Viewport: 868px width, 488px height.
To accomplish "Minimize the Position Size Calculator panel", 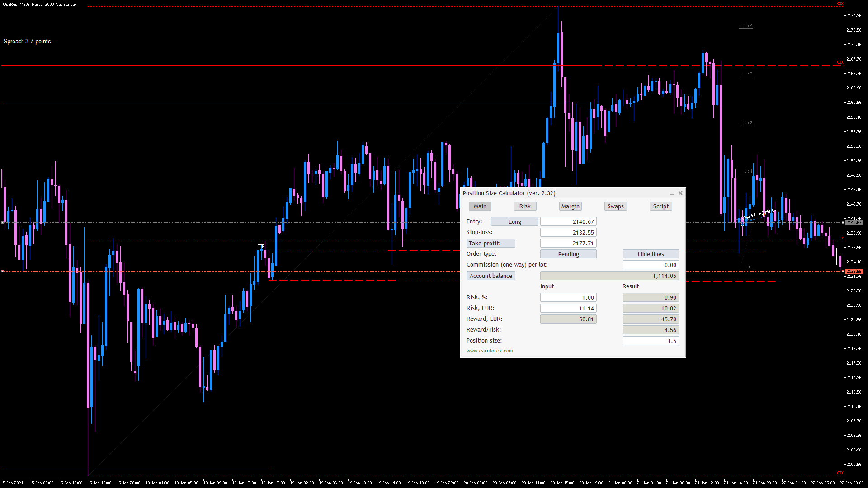I will 672,193.
